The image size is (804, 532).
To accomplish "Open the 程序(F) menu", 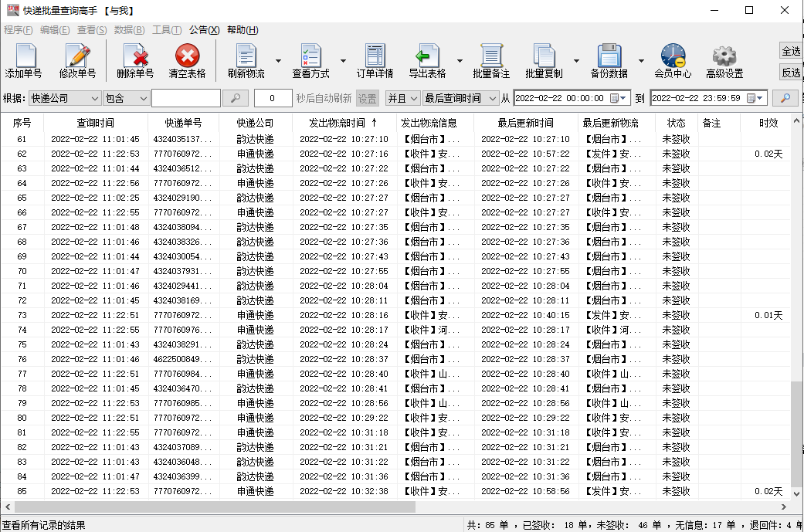I will [x=18, y=29].
